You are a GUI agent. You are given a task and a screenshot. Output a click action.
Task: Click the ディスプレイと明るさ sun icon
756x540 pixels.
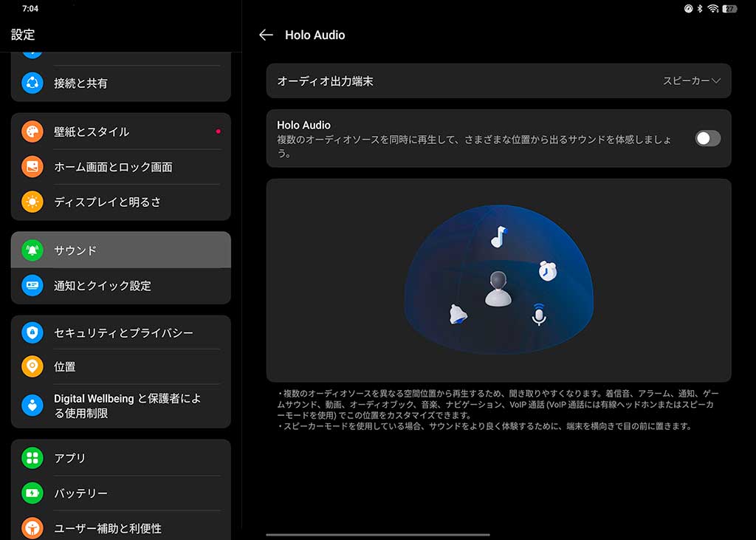click(x=32, y=202)
